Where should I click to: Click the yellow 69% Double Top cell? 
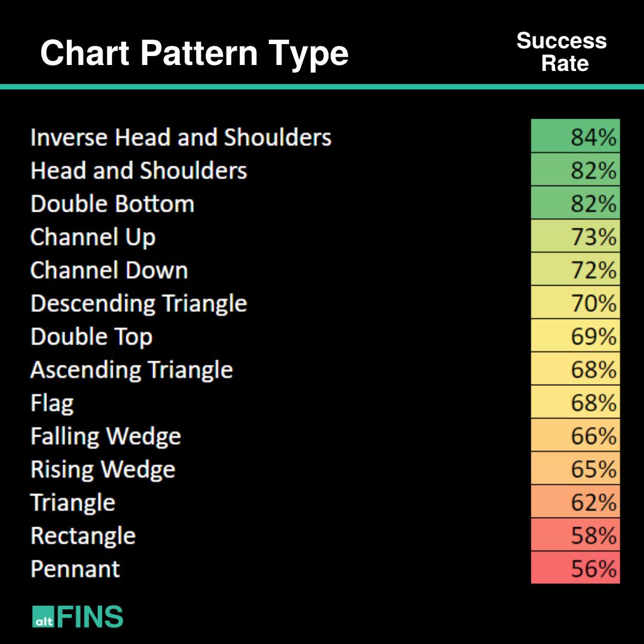(x=575, y=336)
